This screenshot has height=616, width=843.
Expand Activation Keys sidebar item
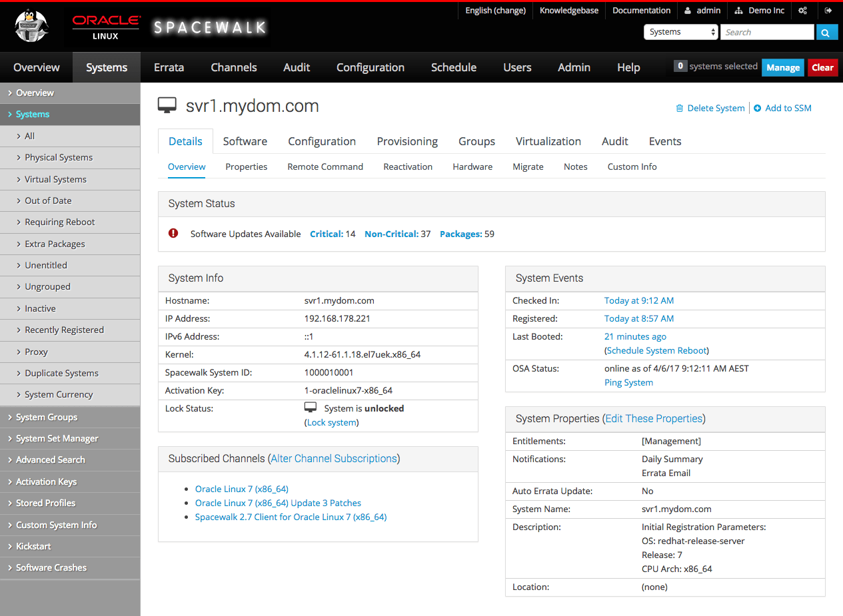click(70, 481)
